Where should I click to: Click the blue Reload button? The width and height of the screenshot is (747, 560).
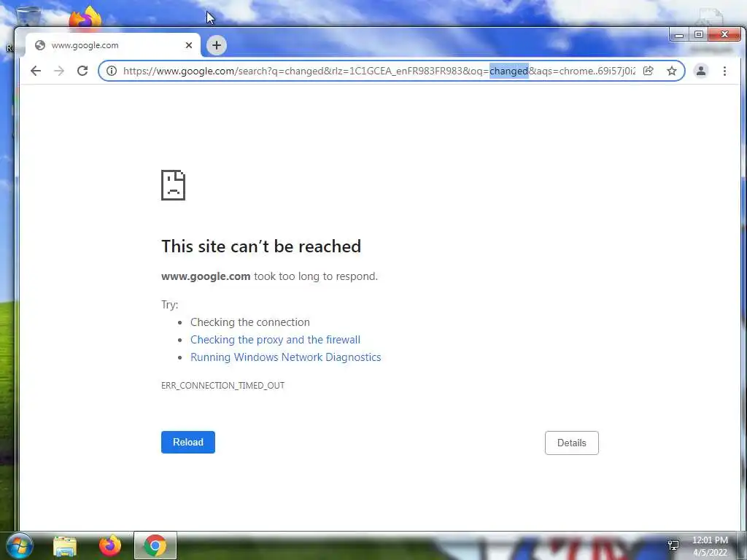(x=188, y=443)
